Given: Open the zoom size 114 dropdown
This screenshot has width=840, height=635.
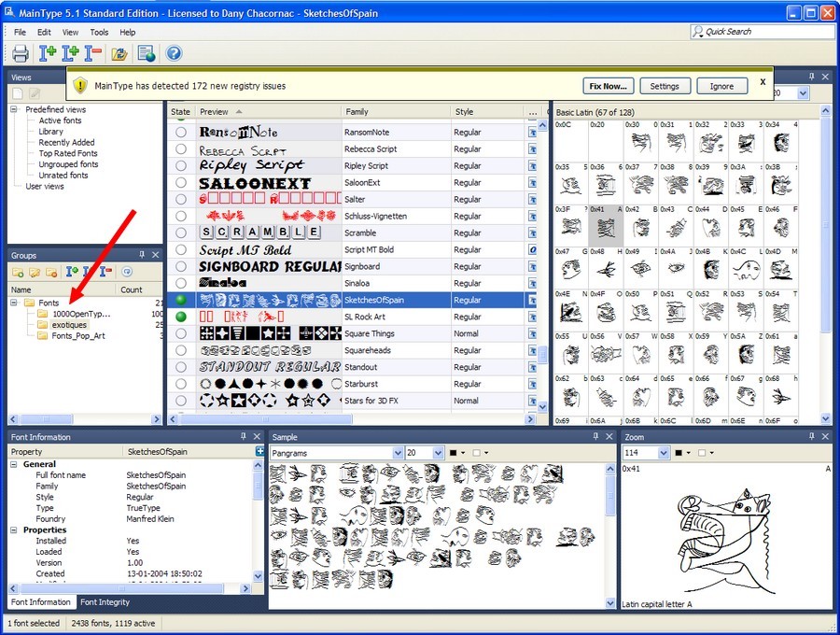Looking at the screenshot, I should click(x=664, y=453).
